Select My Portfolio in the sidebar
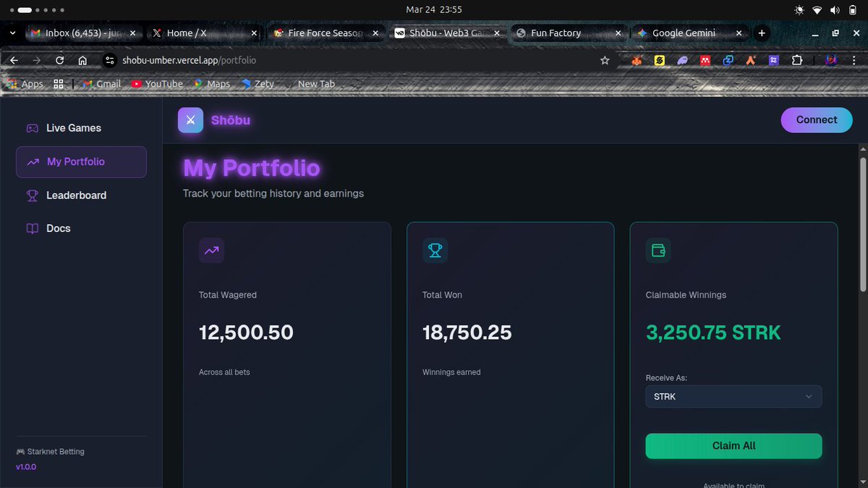868x488 pixels. (x=81, y=162)
